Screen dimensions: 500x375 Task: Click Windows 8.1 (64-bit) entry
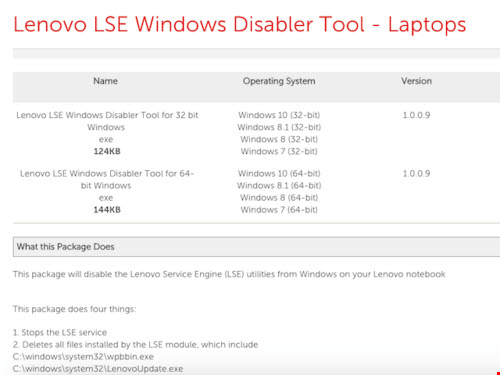coord(279,186)
